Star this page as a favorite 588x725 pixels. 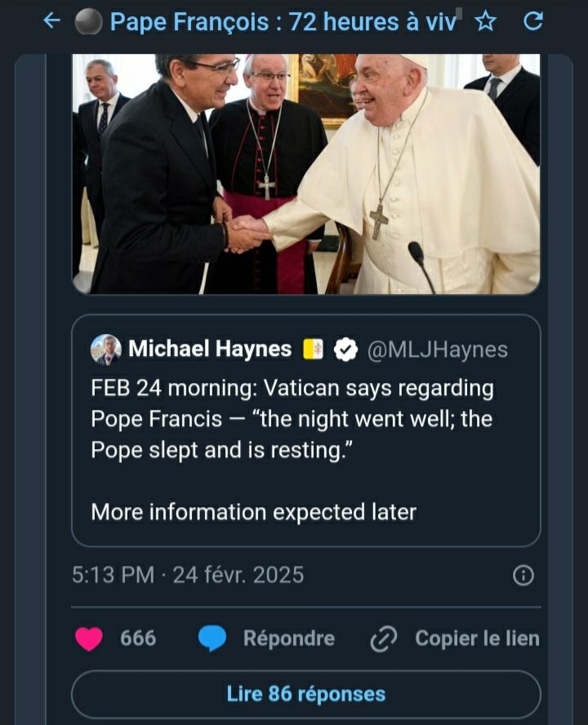click(x=486, y=22)
